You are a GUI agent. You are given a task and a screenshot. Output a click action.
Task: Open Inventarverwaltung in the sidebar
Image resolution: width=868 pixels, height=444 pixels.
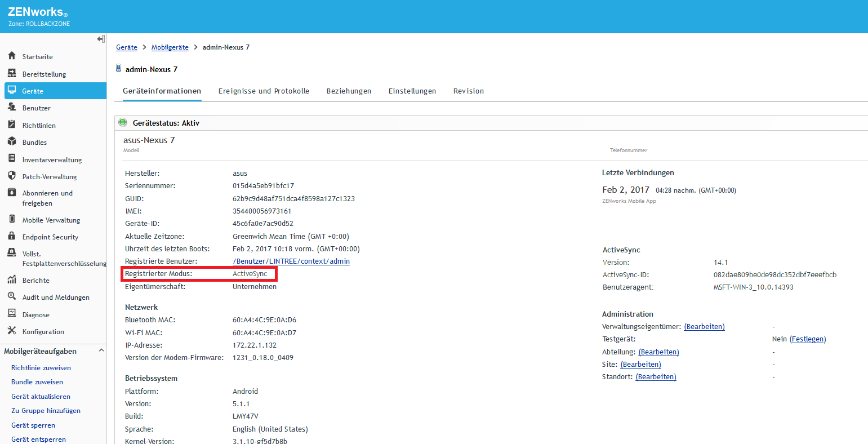(52, 159)
